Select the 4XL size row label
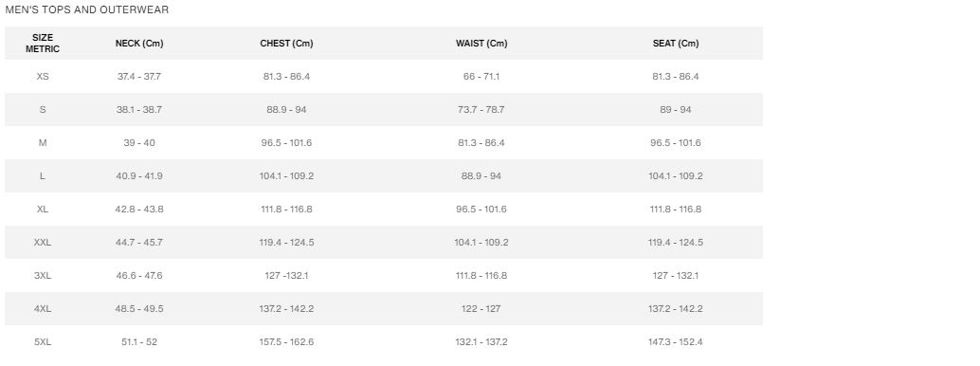This screenshot has width=980, height=366. [x=43, y=308]
